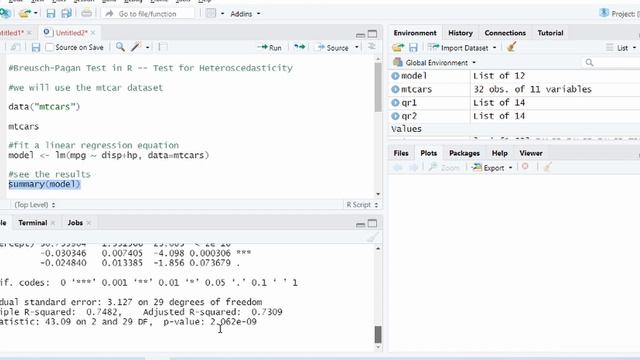Image resolution: width=640 pixels, height=360 pixels.
Task: Click the new file icon in main toolbar
Action: [5, 13]
